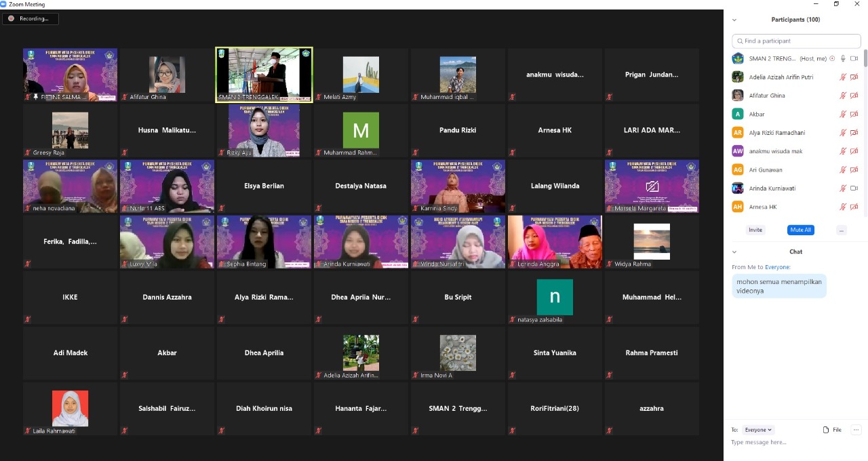Click the muted mic icon for Akbar in list
The width and height of the screenshot is (868, 461).
[x=843, y=115]
